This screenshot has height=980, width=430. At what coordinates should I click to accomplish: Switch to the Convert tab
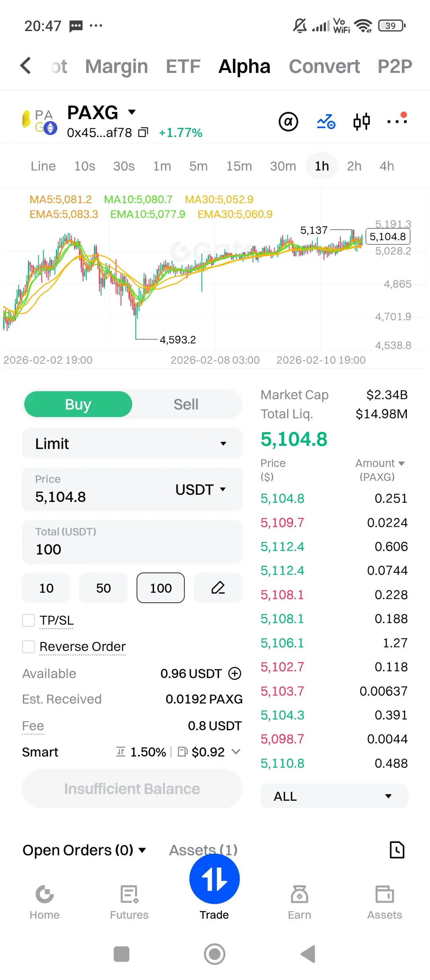[x=324, y=66]
